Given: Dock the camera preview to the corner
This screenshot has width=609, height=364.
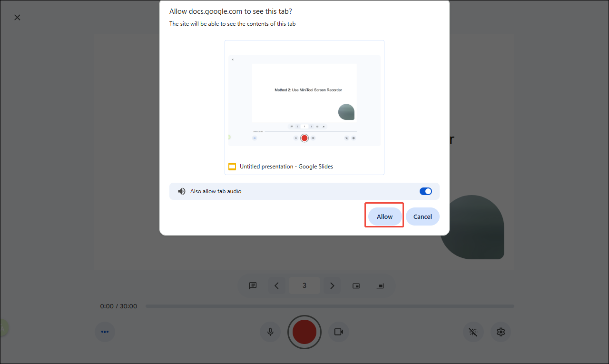Looking at the screenshot, I should point(380,285).
